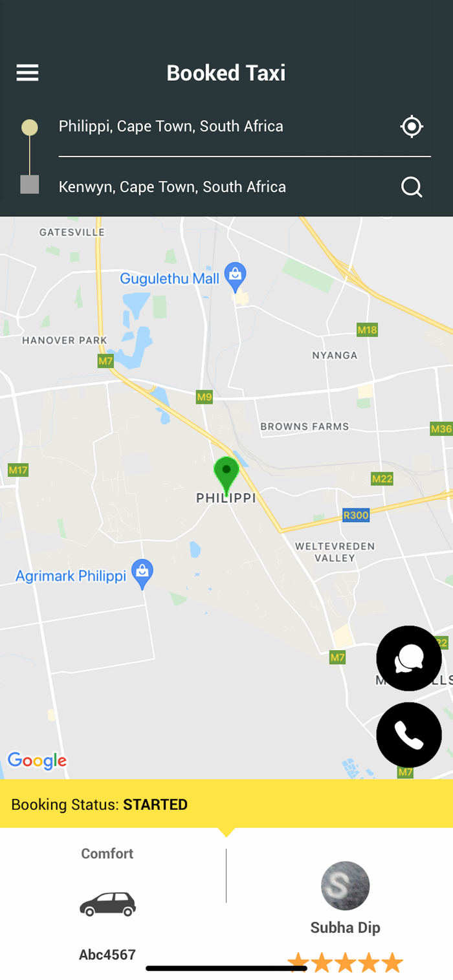Tap the current location crosshair icon
This screenshot has width=453, height=980.
coord(412,126)
